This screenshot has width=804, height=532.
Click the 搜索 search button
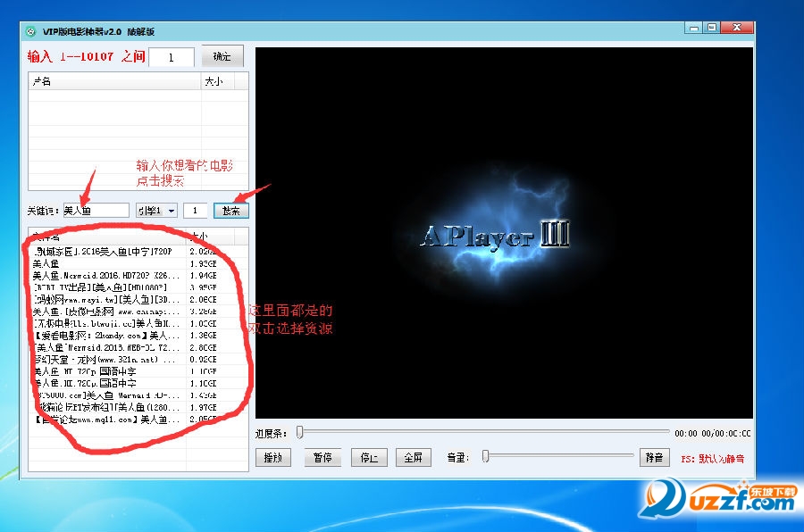(x=230, y=211)
